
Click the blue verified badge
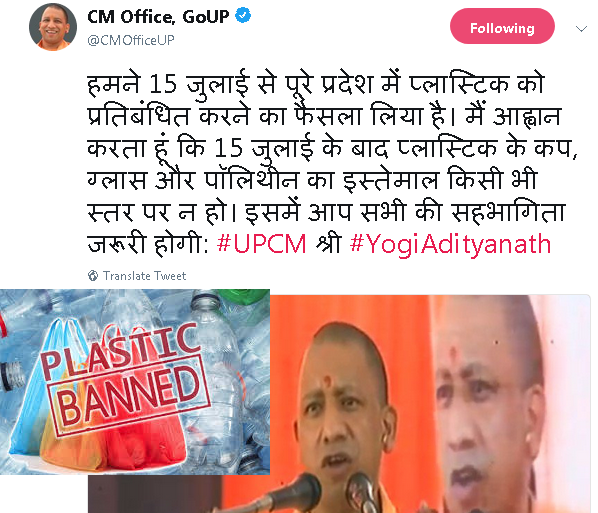243,16
